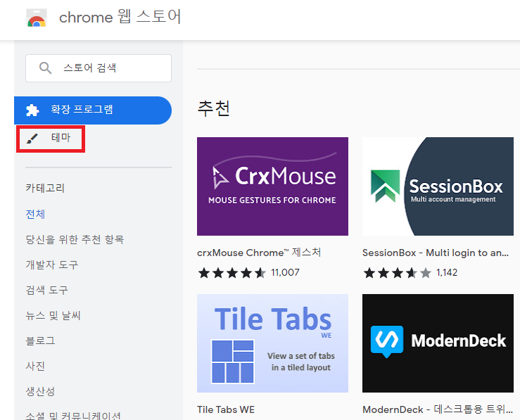Open the 개발자 도구 category

coord(52,265)
